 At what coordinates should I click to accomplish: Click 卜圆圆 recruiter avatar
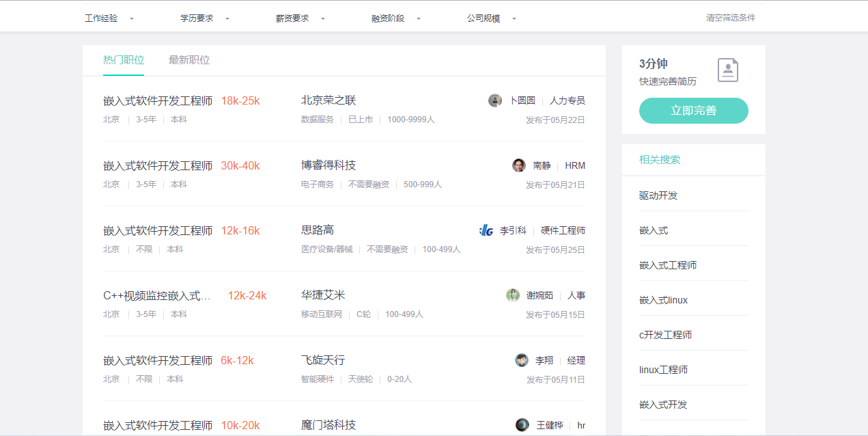[495, 100]
